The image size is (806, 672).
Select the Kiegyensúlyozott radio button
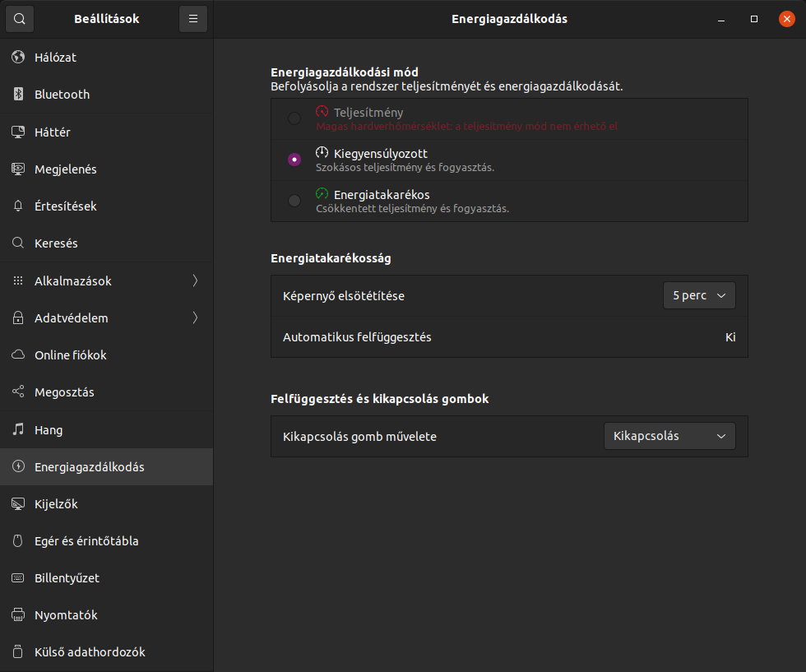tap(294, 160)
